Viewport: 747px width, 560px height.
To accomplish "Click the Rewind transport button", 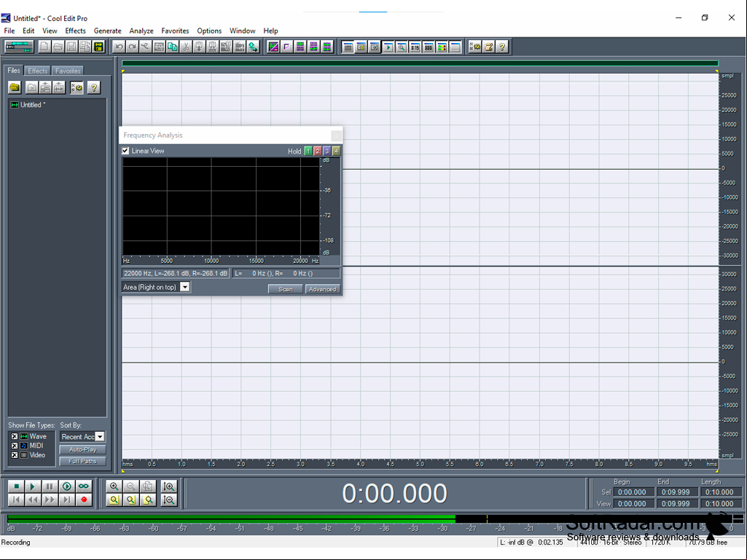I will (x=33, y=500).
